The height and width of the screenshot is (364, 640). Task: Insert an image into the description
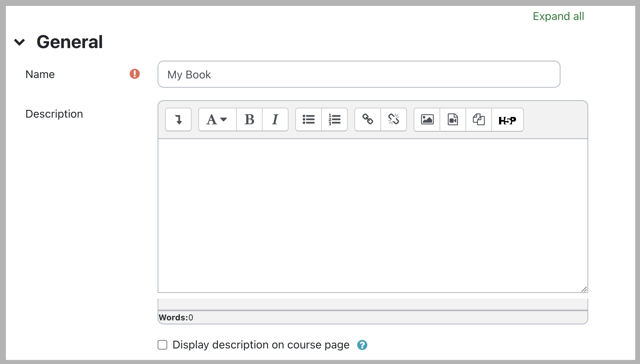pyautogui.click(x=427, y=119)
